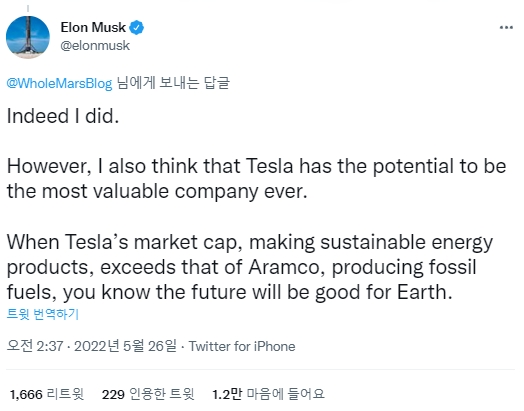This screenshot has height=411, width=524.
Task: Click the 2022년 5월 26일 date
Action: click(126, 346)
